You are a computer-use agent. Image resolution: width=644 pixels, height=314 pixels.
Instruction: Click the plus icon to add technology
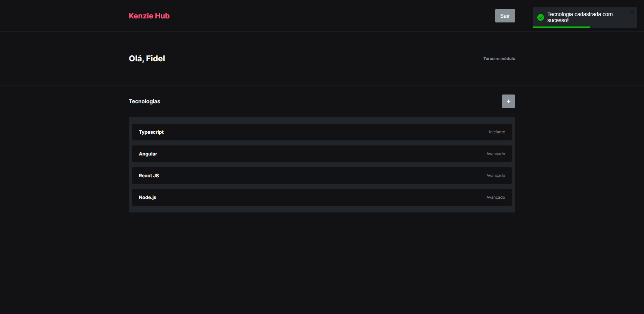point(508,101)
